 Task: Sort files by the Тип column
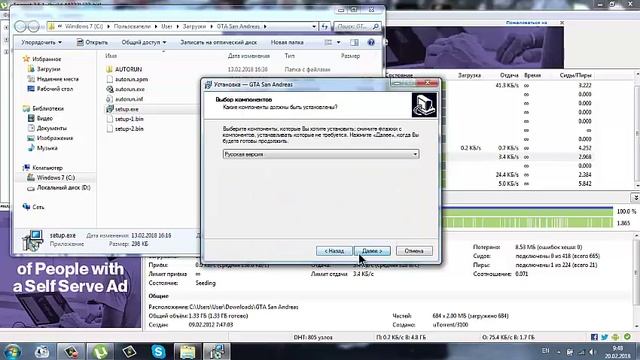pyautogui.click(x=289, y=56)
